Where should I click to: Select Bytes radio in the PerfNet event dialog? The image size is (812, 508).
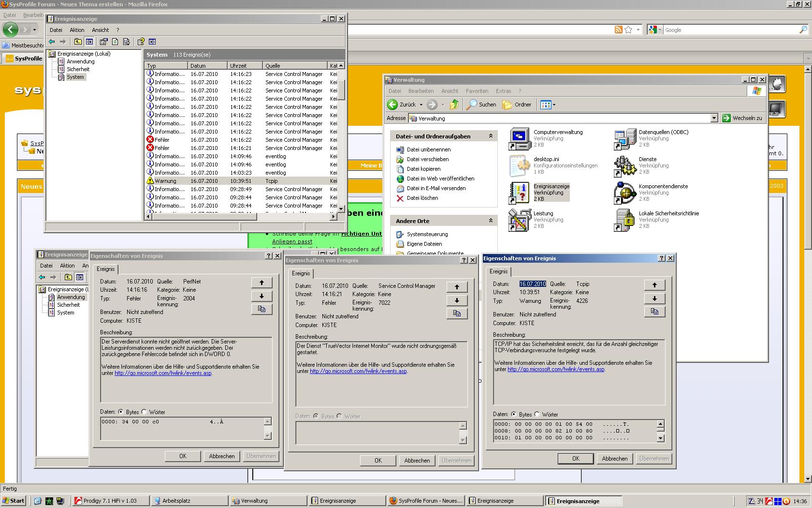120,412
